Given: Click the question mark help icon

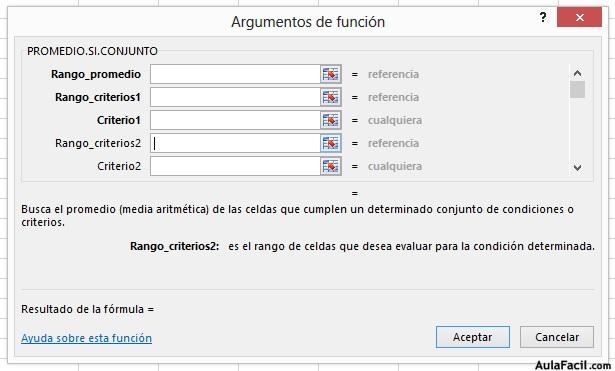Looking at the screenshot, I should coord(543,17).
